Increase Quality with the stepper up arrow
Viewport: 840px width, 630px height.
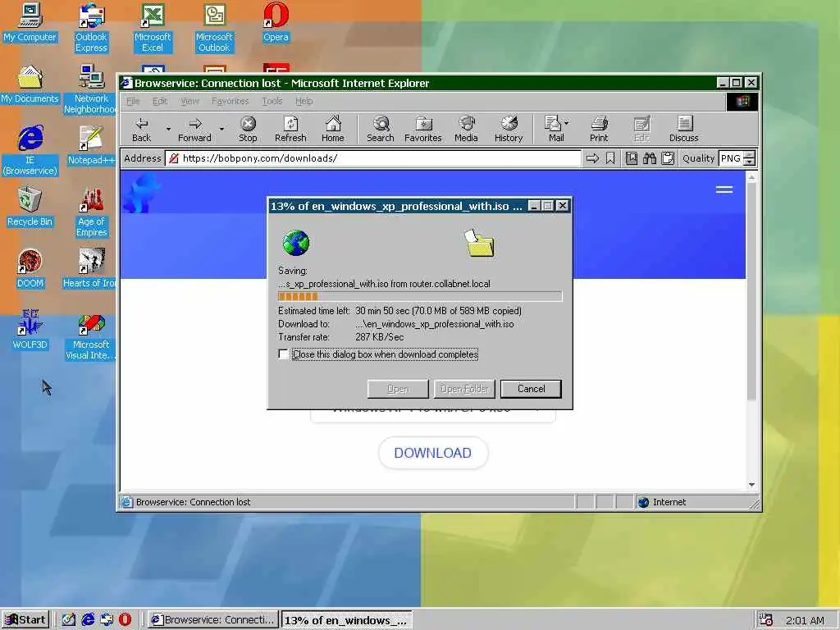click(750, 155)
